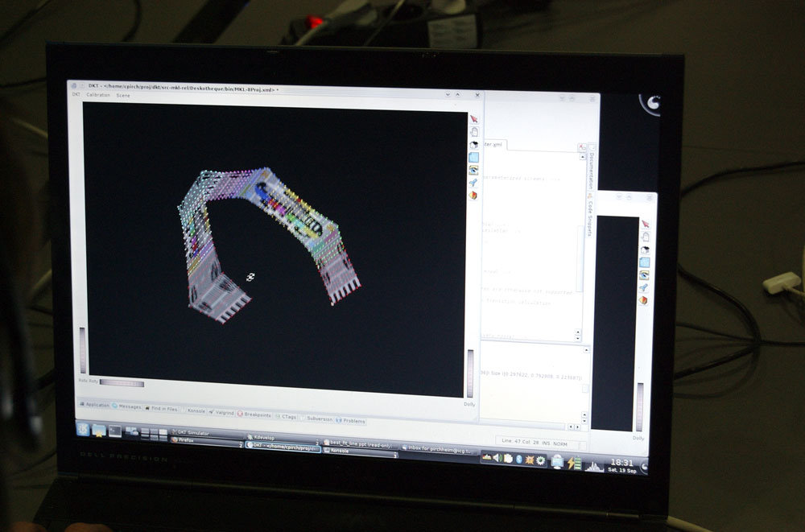The image size is (805, 532).
Task: Click the scroll-up arrow of the editor scrollbar
Action: [x=582, y=157]
